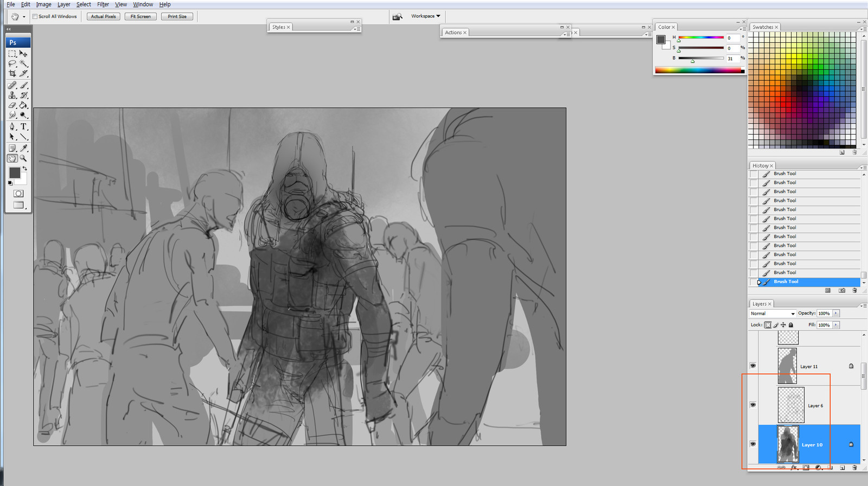This screenshot has width=868, height=486.
Task: Open the Filter menu
Action: point(103,4)
